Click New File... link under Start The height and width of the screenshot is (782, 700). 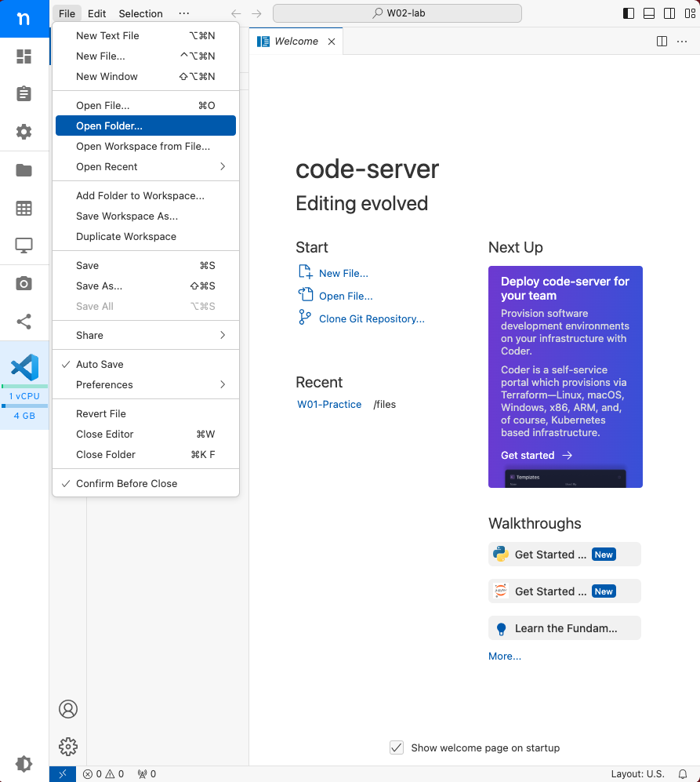point(343,273)
